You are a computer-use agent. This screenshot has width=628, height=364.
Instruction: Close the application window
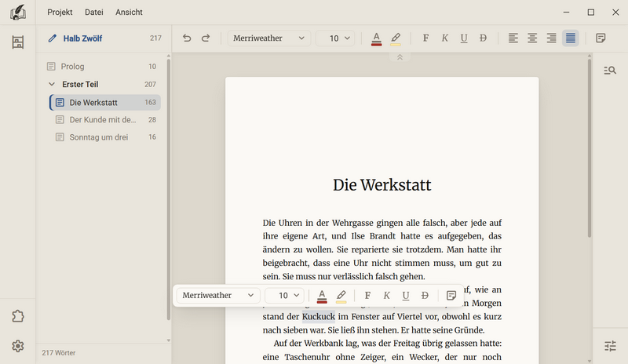[615, 13]
